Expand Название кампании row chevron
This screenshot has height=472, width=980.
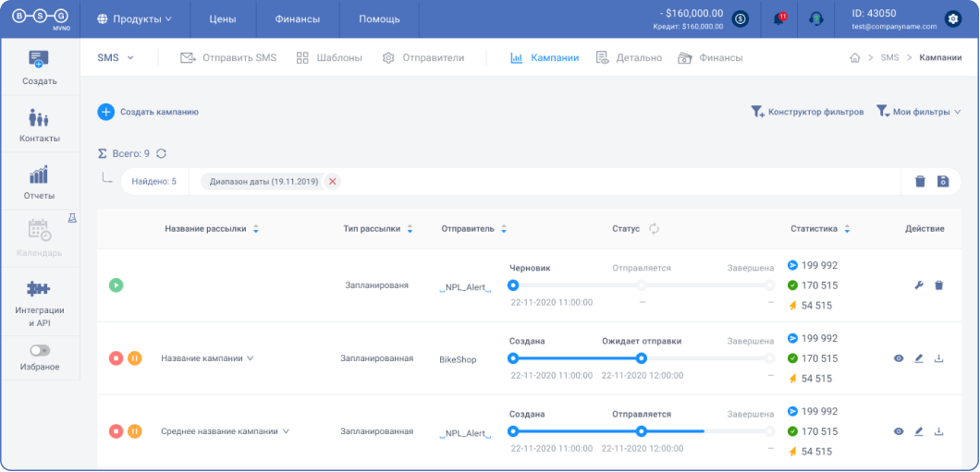[x=250, y=358]
